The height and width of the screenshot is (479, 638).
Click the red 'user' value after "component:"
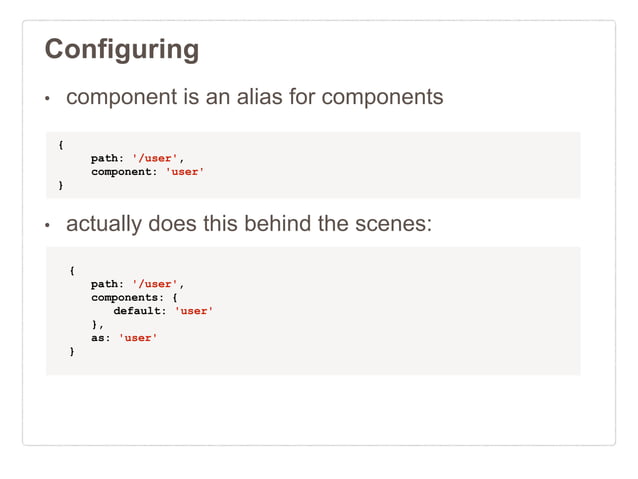pyautogui.click(x=185, y=172)
